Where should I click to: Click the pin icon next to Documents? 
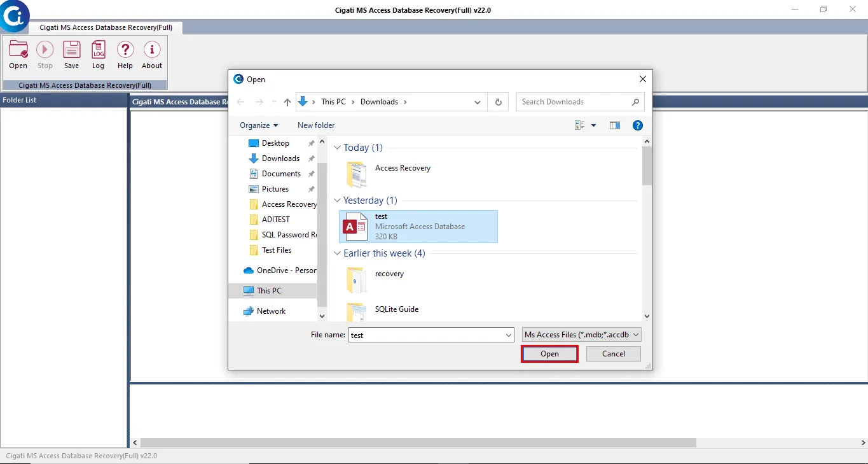click(x=311, y=174)
